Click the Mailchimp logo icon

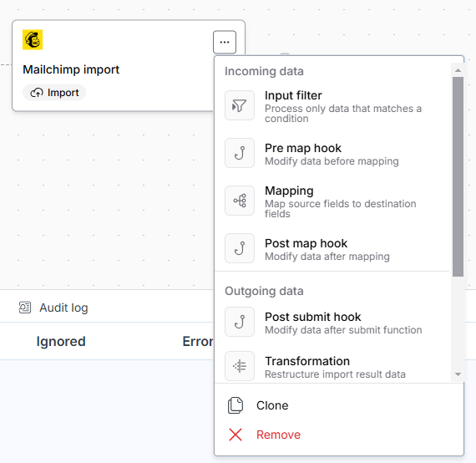(x=33, y=39)
